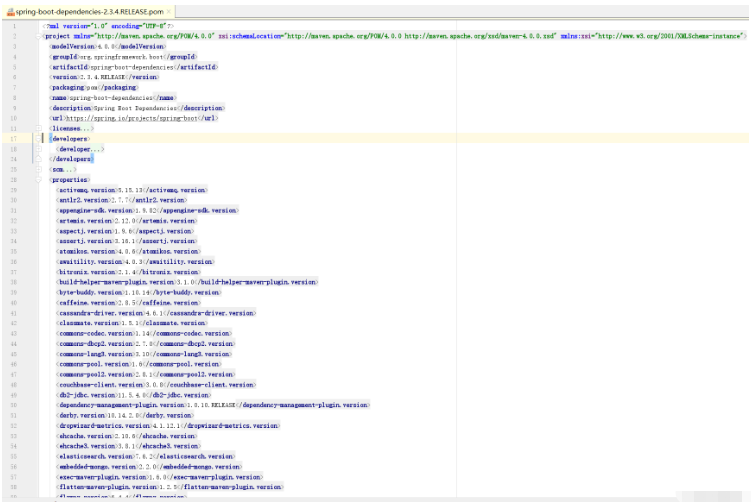This screenshot has width=751, height=502.
Task: Click the assertj.version property line
Action: tap(126, 241)
